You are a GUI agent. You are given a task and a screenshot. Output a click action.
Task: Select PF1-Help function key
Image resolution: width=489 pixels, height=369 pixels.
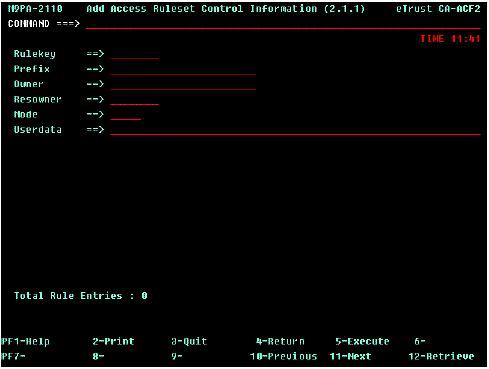26,342
